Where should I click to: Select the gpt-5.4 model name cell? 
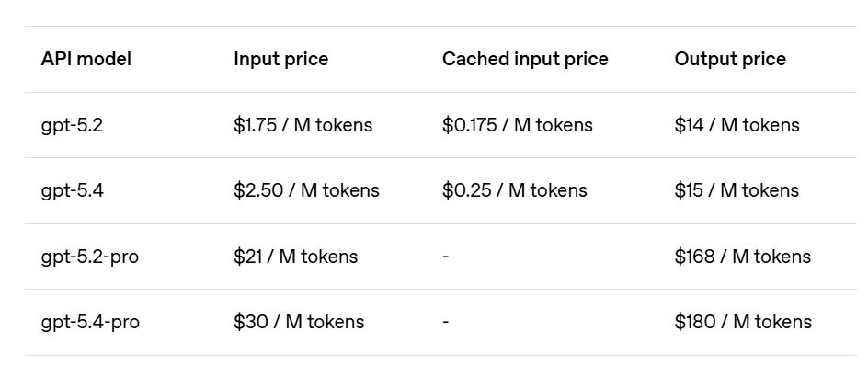click(x=72, y=190)
